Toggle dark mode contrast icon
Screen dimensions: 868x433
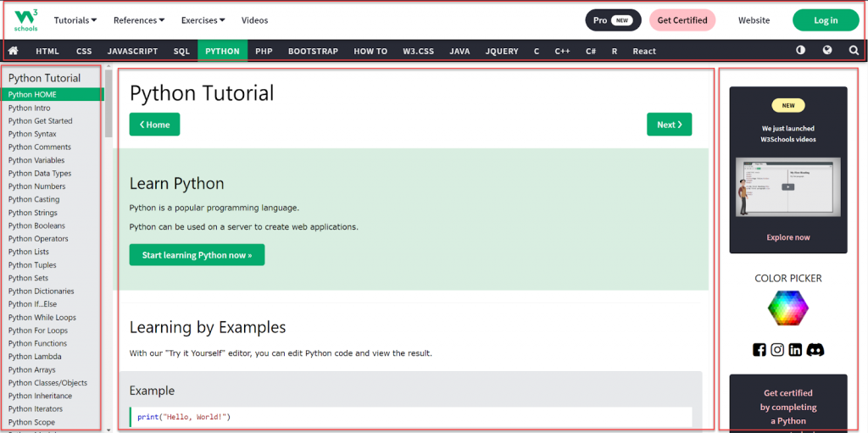800,51
